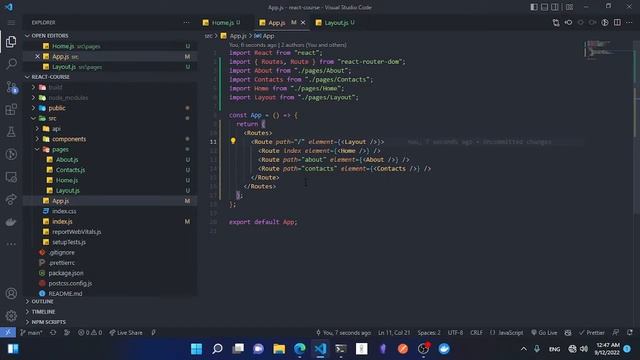
Task: Click the editor minimap
Action: coord(608,49)
